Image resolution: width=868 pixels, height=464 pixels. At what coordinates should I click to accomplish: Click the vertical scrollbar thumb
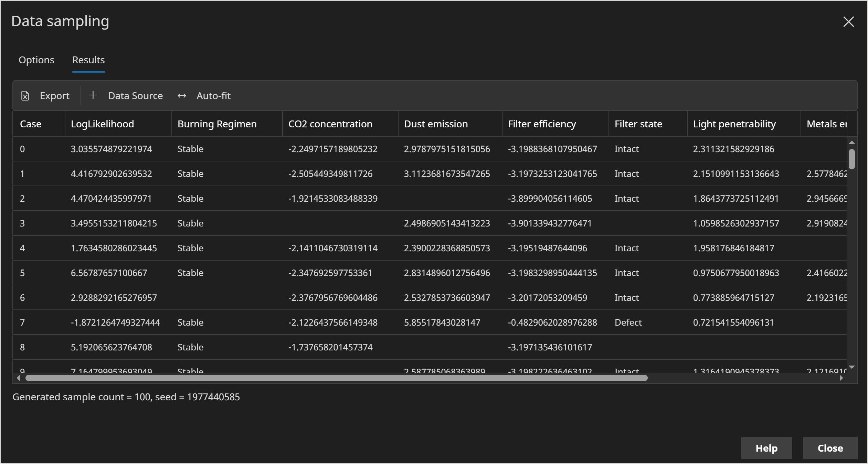[852, 159]
